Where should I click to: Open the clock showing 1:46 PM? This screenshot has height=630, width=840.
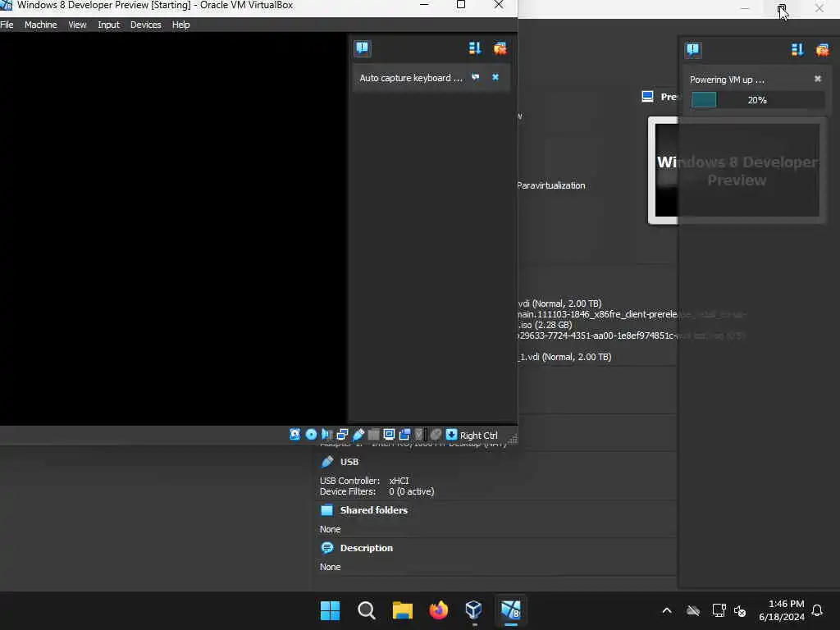tap(782, 610)
